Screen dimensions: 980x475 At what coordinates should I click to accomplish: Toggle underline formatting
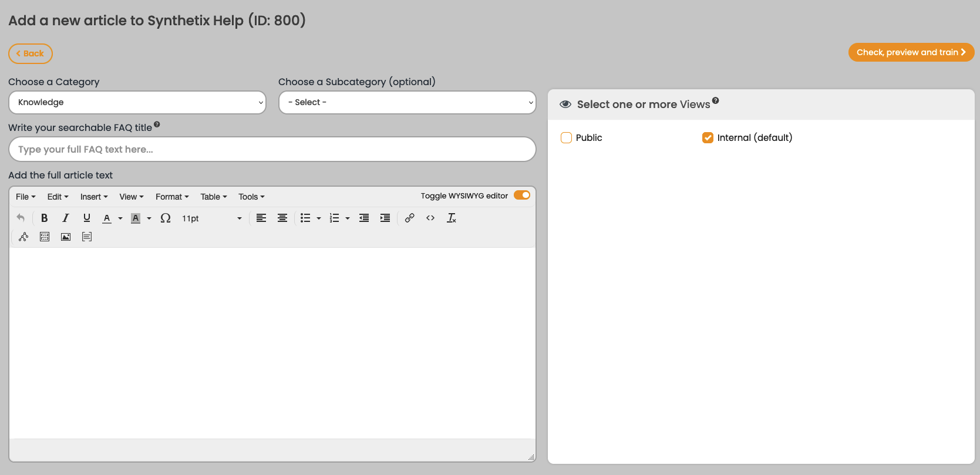click(x=87, y=218)
